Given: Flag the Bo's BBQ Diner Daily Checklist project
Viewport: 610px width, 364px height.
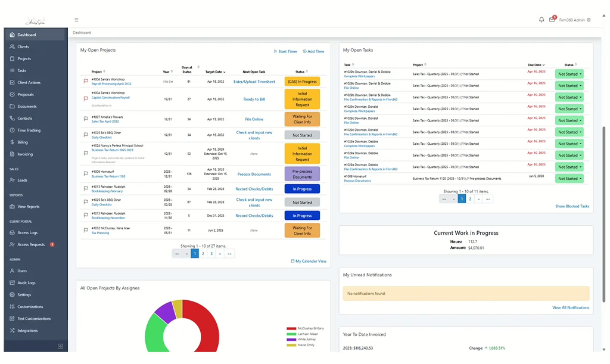Looking at the screenshot, I should 84,133.
